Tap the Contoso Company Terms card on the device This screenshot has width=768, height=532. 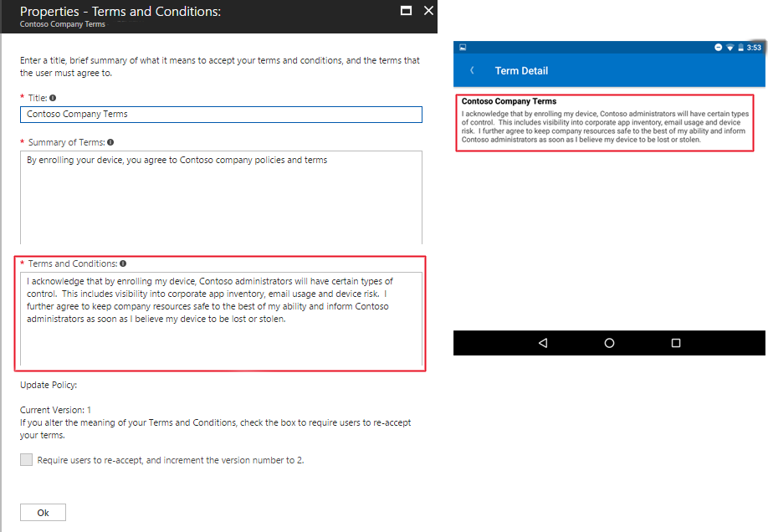[x=608, y=120]
